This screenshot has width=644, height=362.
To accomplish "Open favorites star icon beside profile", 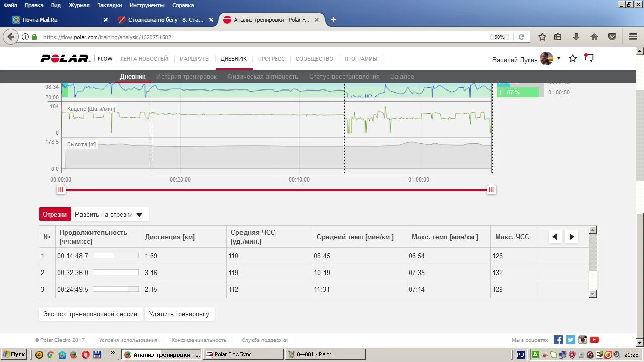I will [x=573, y=59].
